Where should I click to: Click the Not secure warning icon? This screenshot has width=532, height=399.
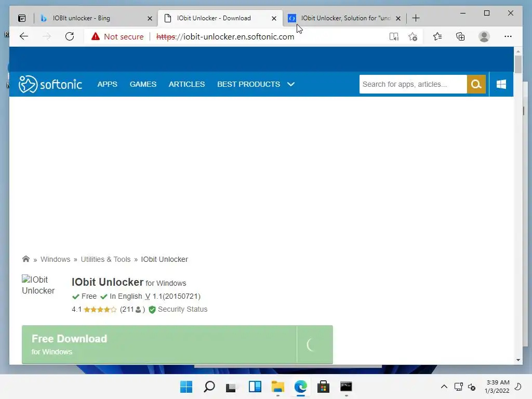96,36
